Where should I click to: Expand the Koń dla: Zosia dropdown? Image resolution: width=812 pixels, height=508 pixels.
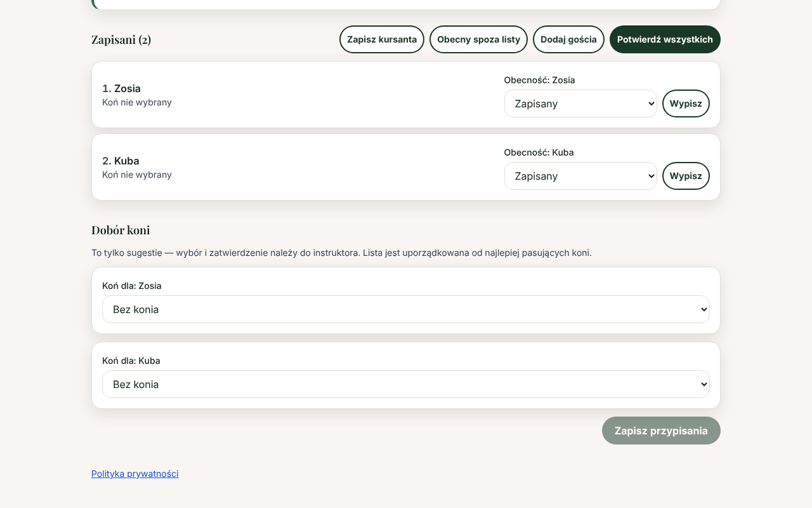(406, 309)
